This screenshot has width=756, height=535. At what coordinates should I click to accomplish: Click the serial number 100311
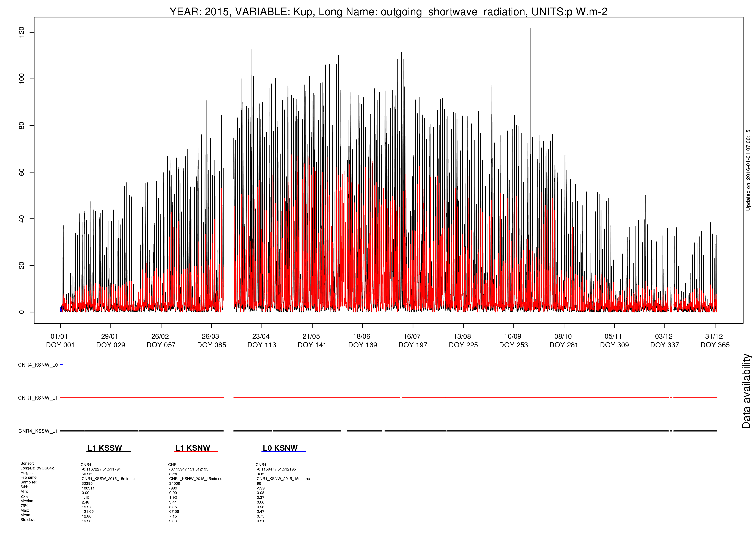tap(88, 488)
